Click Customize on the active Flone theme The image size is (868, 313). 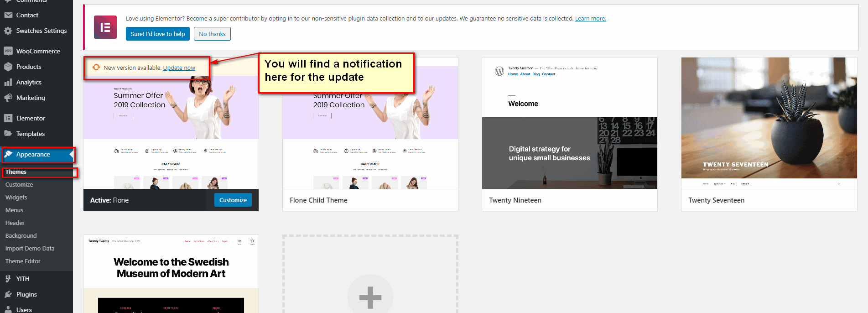[233, 200]
